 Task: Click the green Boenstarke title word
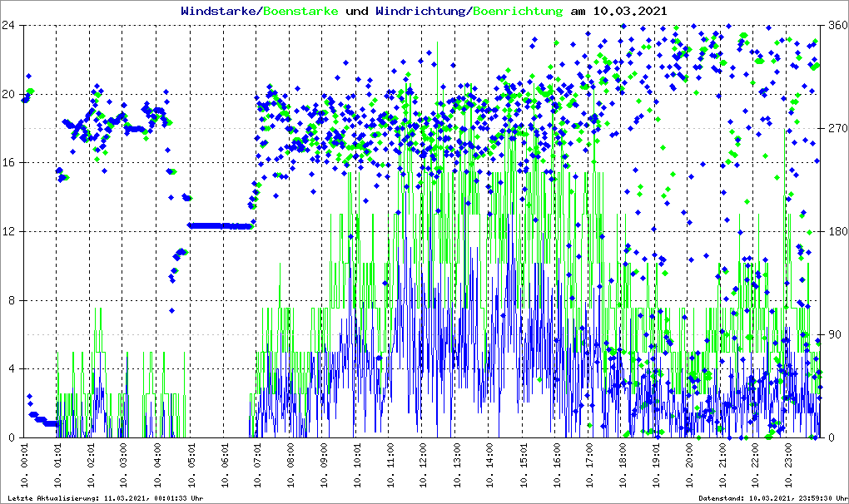click(300, 12)
